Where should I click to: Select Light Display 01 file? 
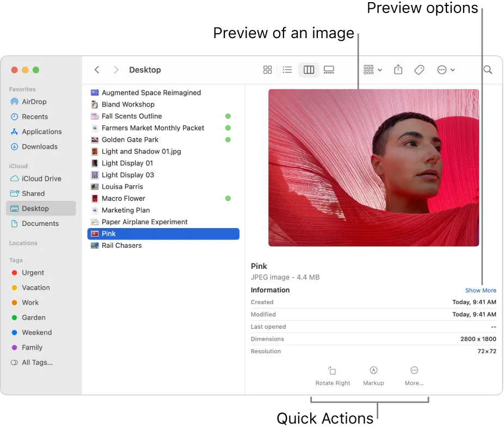[x=163, y=163]
